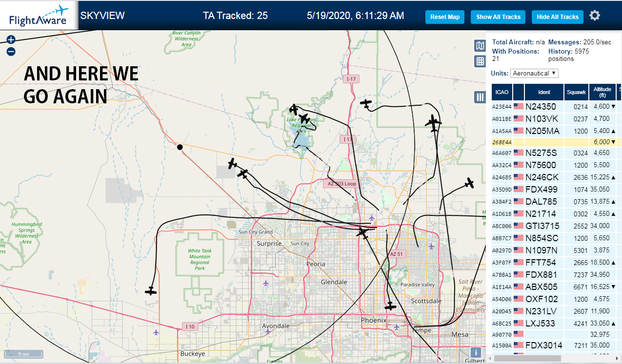The width and height of the screenshot is (622, 364).
Task: Select the N24350 ident cell
Action: pos(544,106)
